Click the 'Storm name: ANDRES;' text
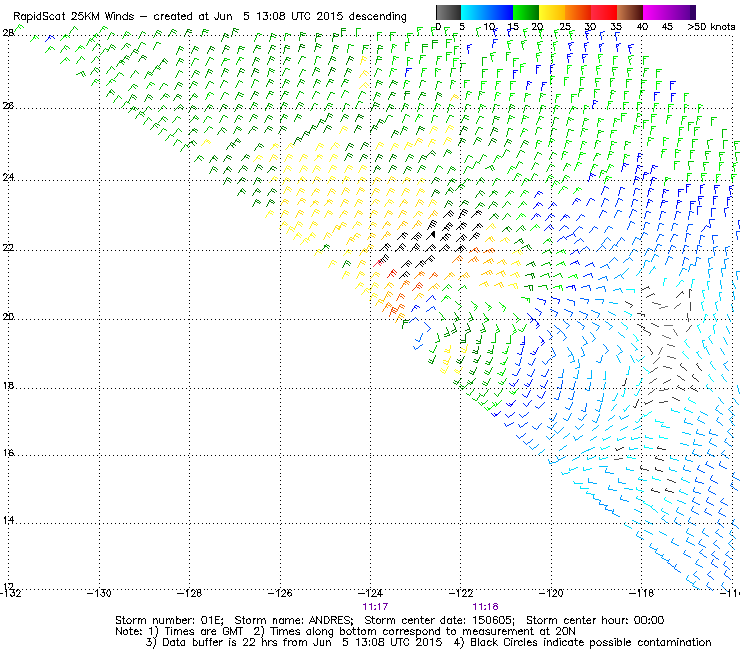The height and width of the screenshot is (650, 740). coord(294,621)
